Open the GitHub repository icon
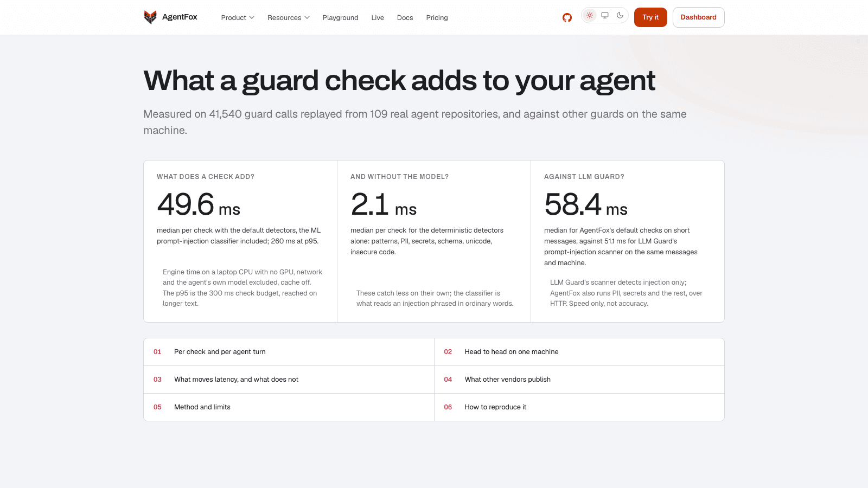The height and width of the screenshot is (488, 868). click(567, 17)
